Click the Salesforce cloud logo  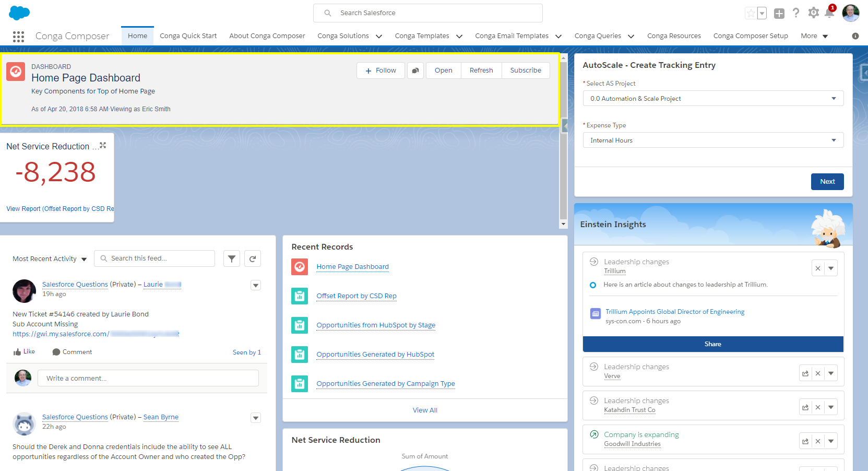19,13
